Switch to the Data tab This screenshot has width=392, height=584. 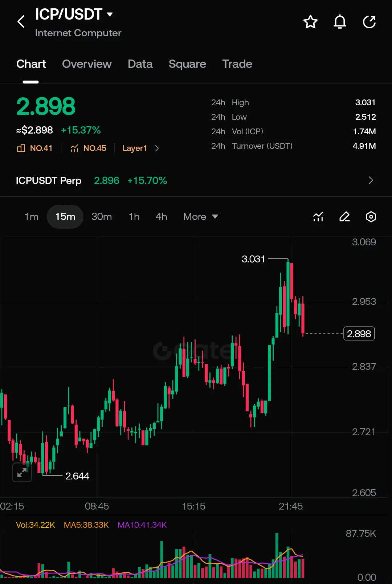pyautogui.click(x=140, y=64)
